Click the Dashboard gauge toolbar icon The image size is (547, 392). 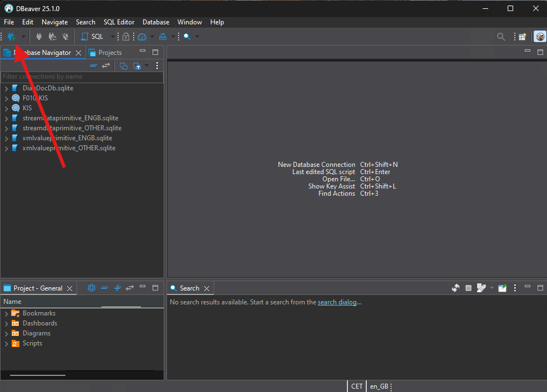(x=142, y=37)
